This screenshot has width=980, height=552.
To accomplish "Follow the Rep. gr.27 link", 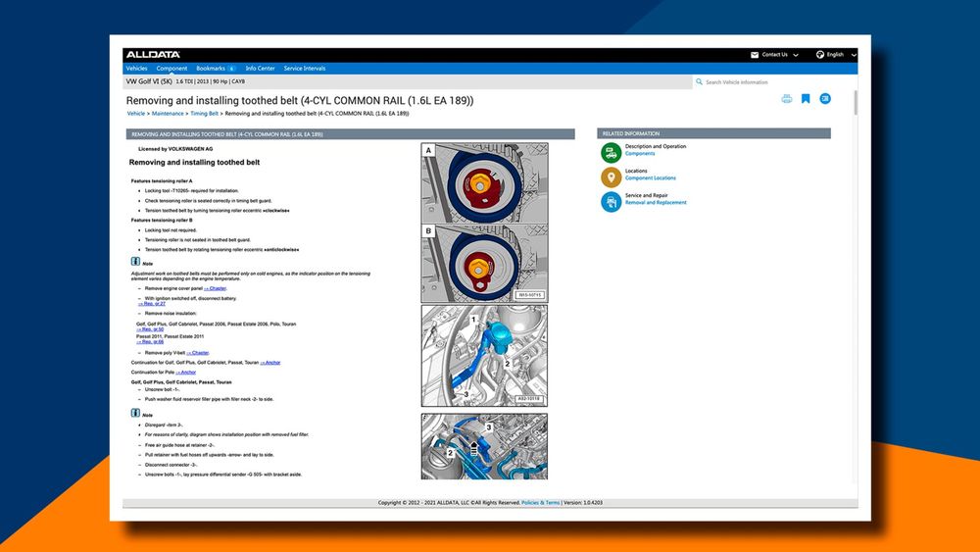I will click(152, 304).
